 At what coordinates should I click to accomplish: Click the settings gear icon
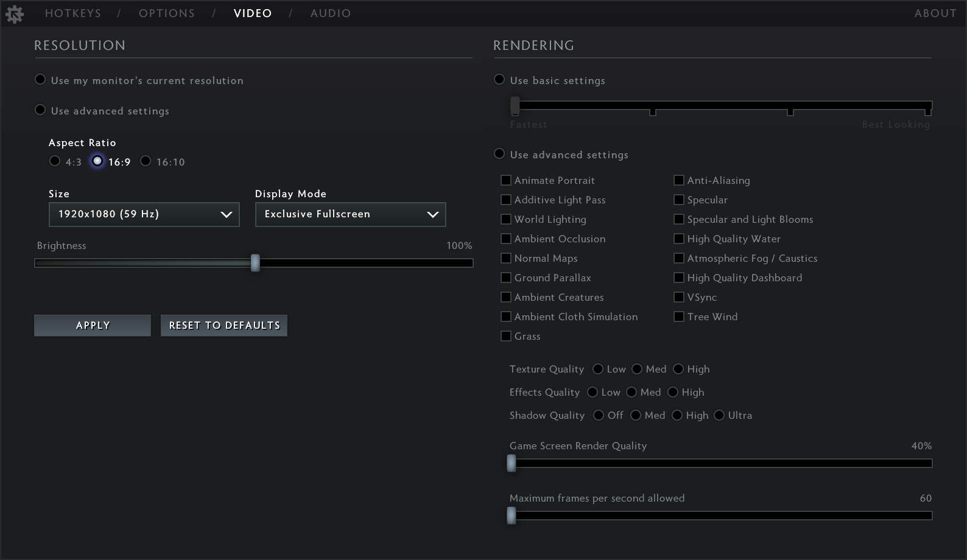tap(14, 13)
